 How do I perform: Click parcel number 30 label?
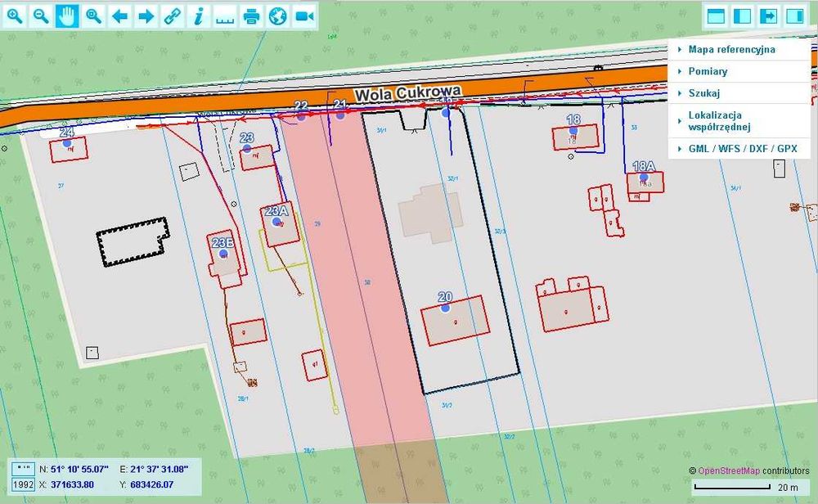(367, 282)
